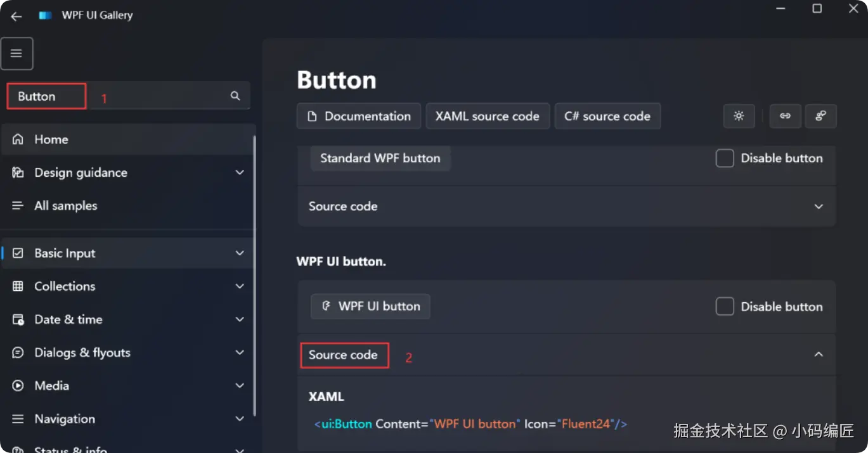868x453 pixels.
Task: Expand the collapsed Source code section
Action: tap(819, 207)
